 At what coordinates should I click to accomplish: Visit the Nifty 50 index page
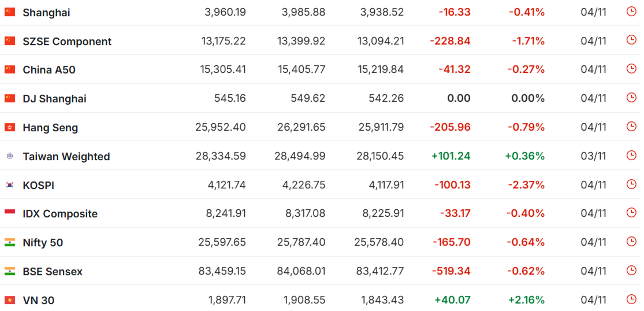coord(43,243)
